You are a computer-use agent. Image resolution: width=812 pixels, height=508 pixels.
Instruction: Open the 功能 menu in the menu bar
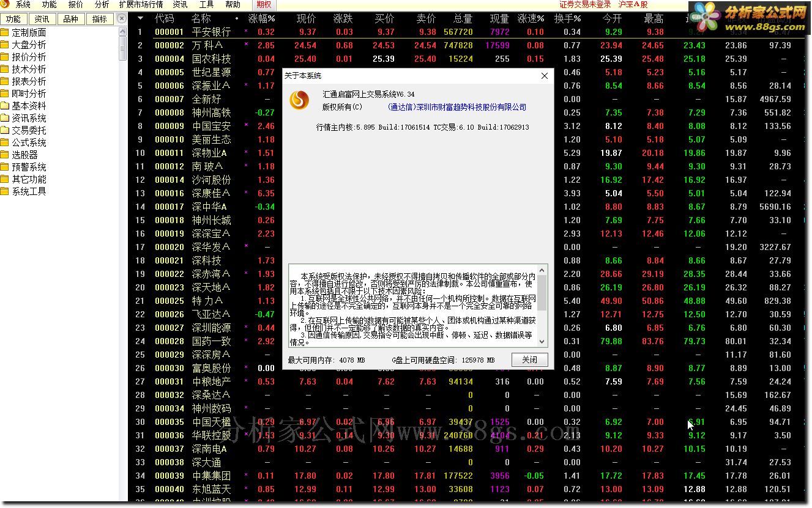point(50,5)
